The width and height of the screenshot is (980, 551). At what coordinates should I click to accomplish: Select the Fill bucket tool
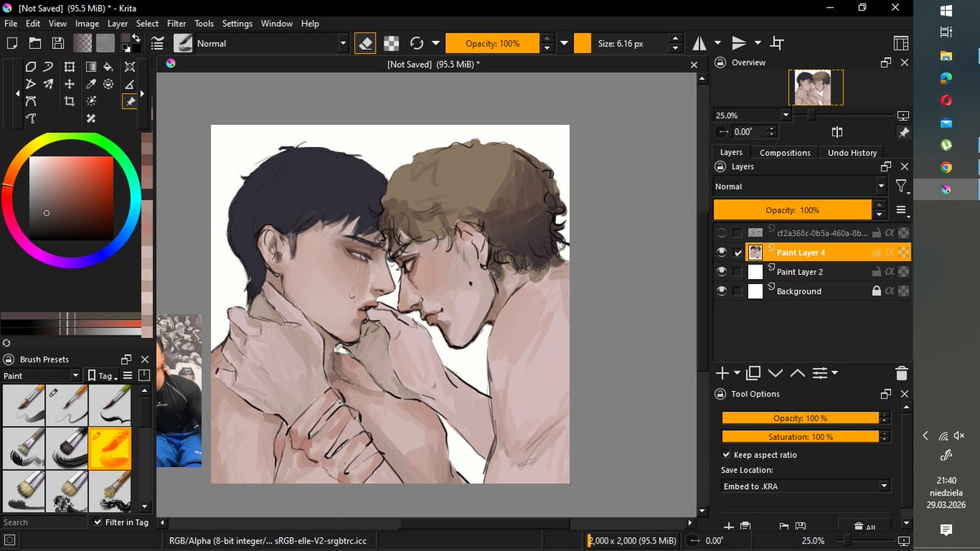(x=109, y=67)
